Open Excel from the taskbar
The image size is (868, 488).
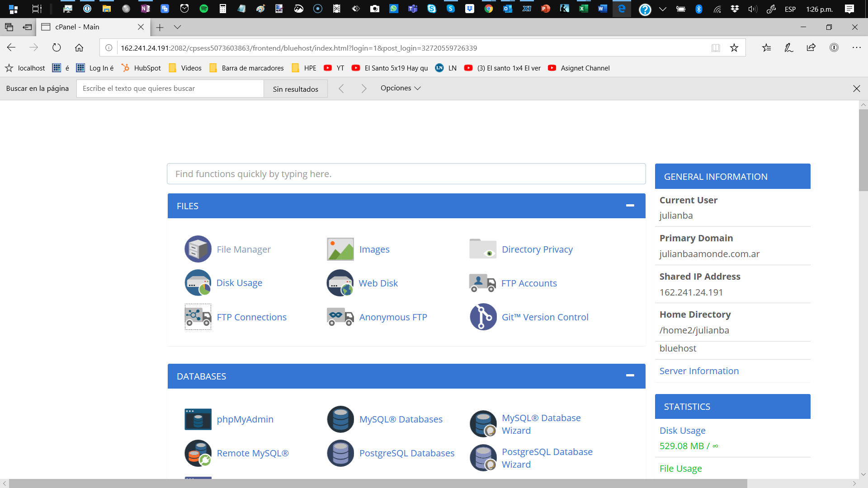(584, 9)
